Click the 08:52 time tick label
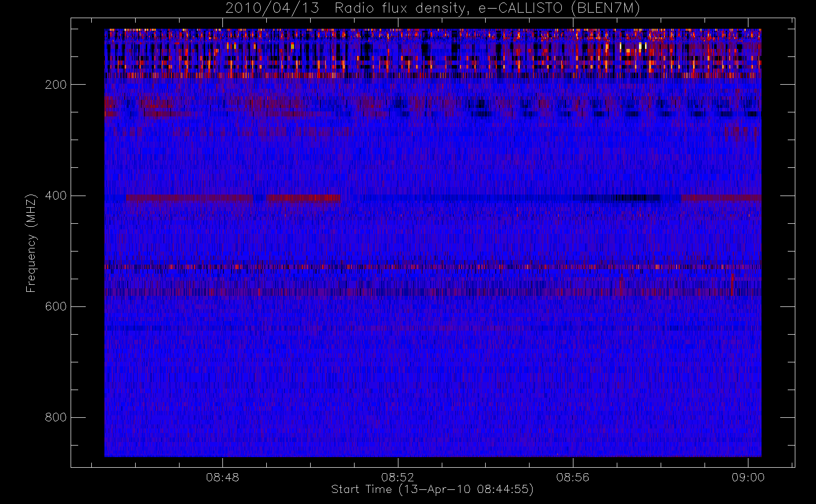The height and width of the screenshot is (504, 816). click(x=397, y=477)
